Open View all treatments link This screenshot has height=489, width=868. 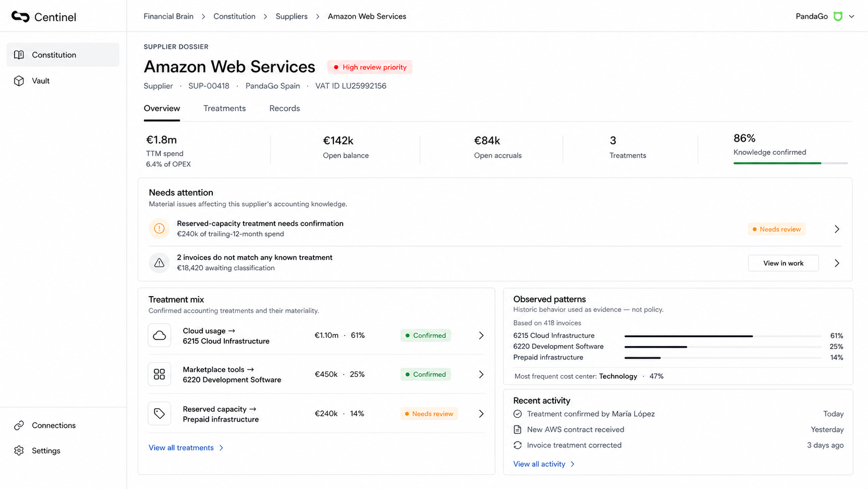coord(186,447)
